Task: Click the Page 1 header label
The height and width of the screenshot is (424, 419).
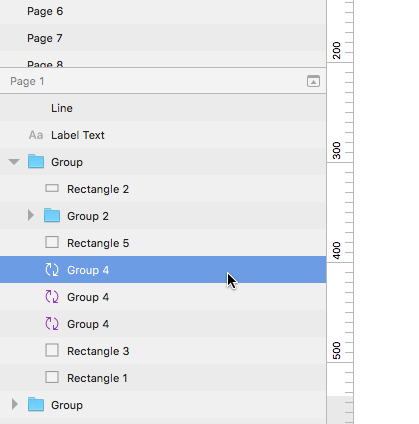Action: [27, 81]
